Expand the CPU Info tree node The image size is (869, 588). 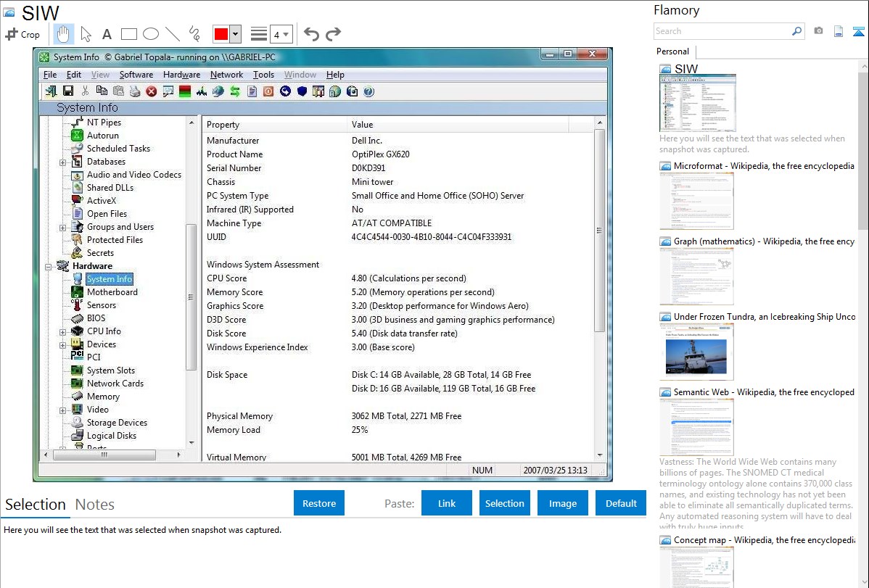tap(62, 332)
